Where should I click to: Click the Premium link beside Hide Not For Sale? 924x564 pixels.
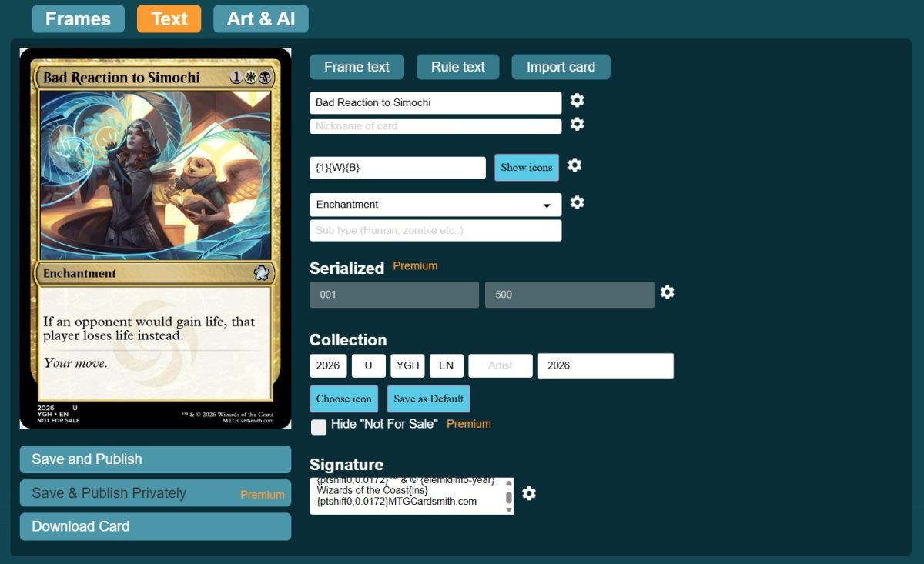[x=468, y=424]
